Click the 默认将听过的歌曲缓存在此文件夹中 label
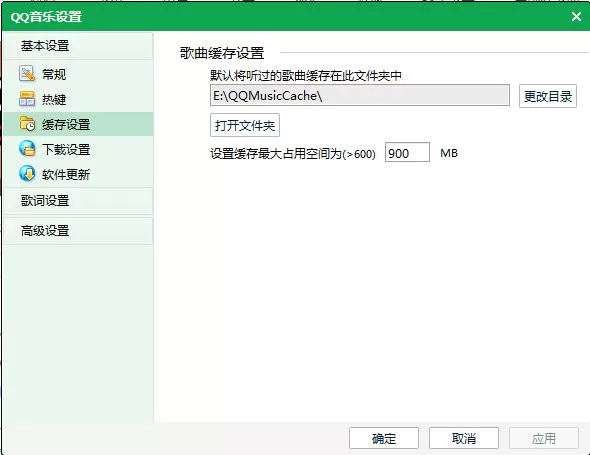Screen dimensions: 590x455 point(306,76)
